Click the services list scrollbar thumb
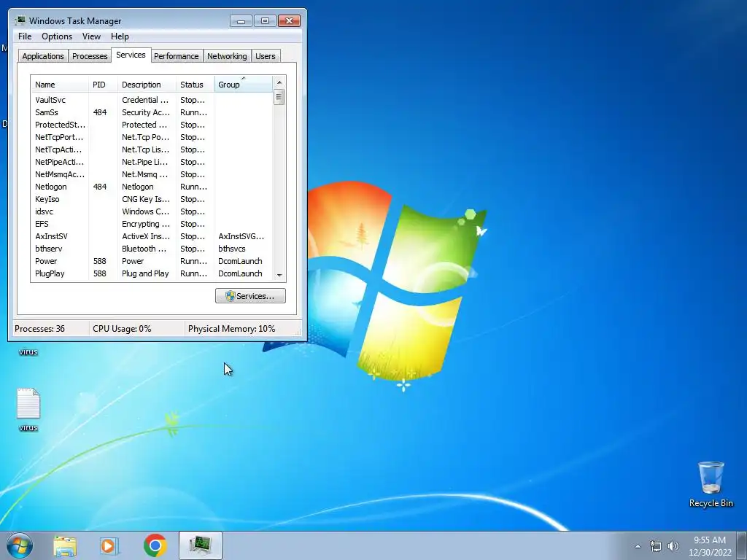Image resolution: width=747 pixels, height=560 pixels. pyautogui.click(x=279, y=97)
